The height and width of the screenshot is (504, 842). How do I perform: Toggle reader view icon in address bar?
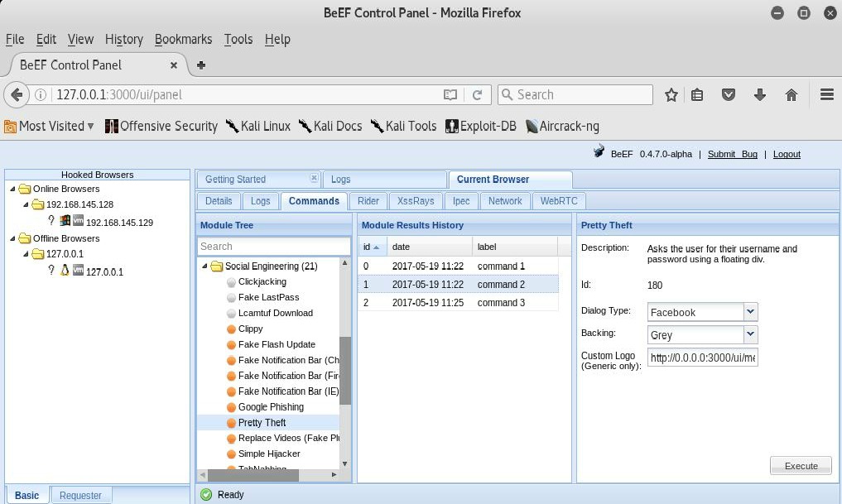click(450, 95)
